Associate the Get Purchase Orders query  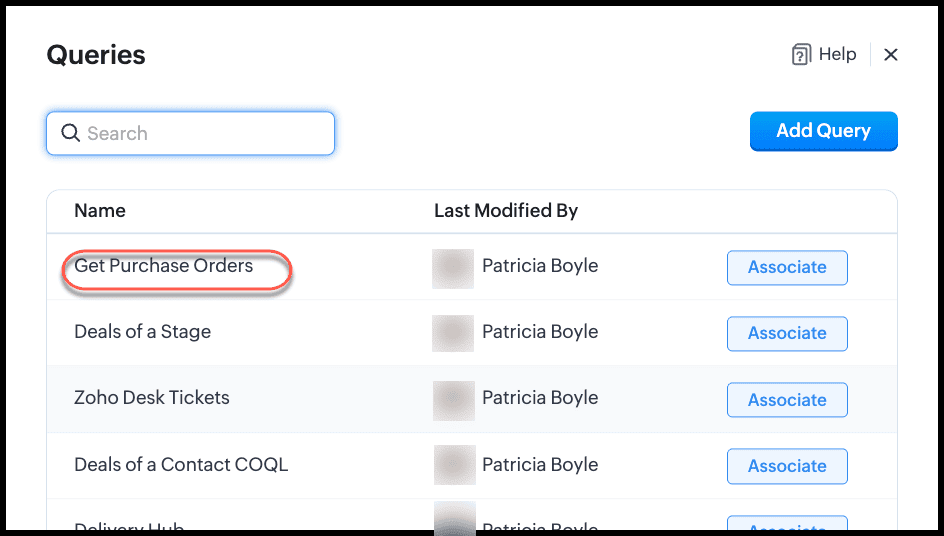click(787, 267)
